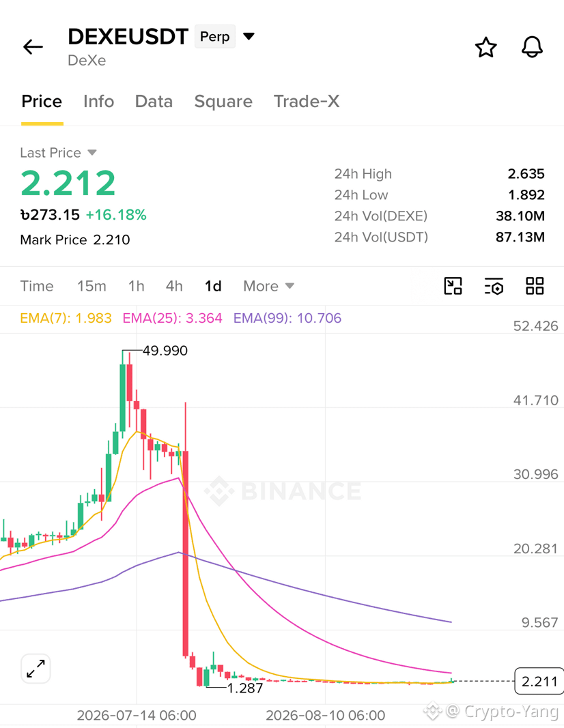Add DEXEUSDT to favorites with star icon
564x728 pixels.
point(486,47)
